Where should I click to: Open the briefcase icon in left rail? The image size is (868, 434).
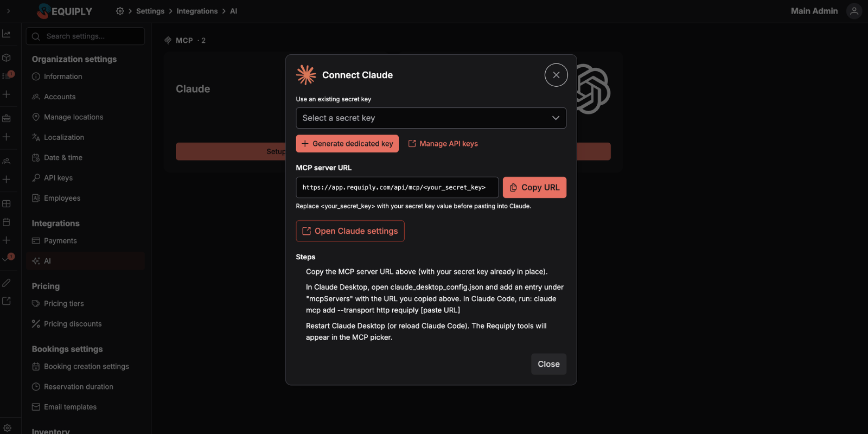pyautogui.click(x=7, y=118)
